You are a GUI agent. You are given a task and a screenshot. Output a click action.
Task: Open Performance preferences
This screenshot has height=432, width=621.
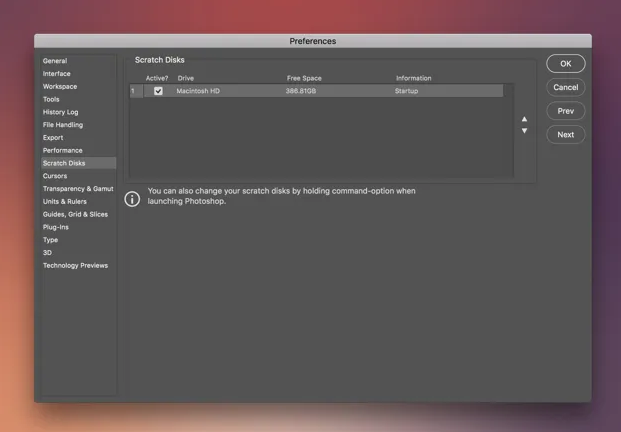tap(63, 151)
